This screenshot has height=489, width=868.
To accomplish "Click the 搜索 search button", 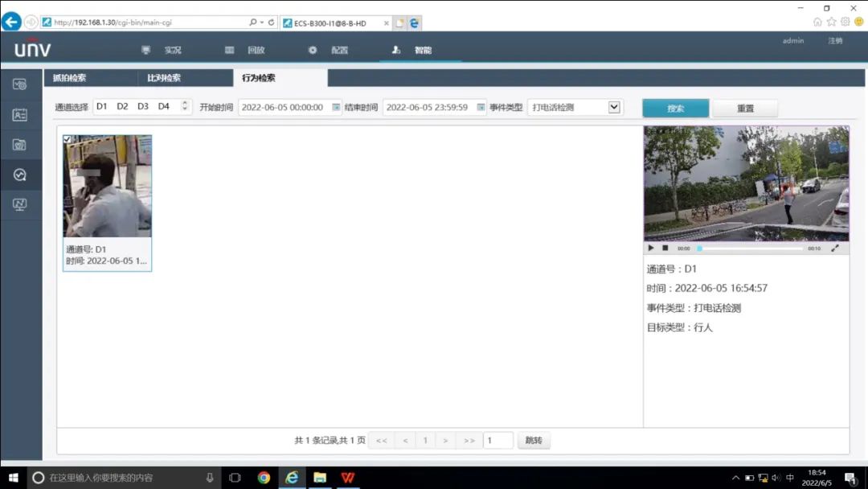I will point(675,108).
